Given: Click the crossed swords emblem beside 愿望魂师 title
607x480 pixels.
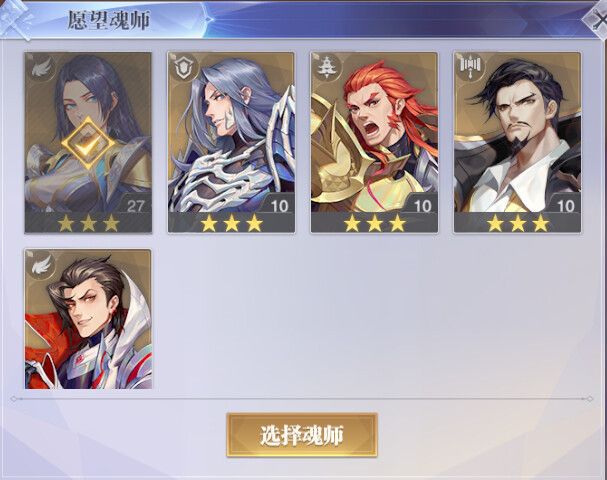Looking at the screenshot, I should click(15, 19).
